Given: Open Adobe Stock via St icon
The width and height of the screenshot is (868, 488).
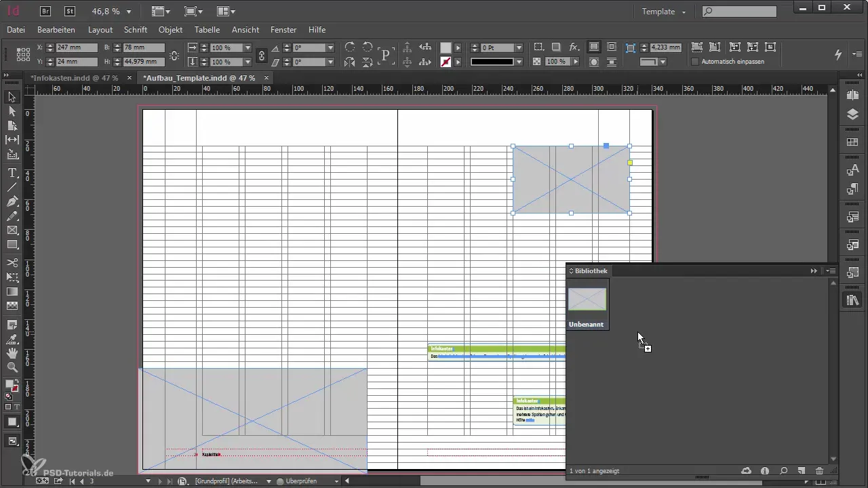Looking at the screenshot, I should (70, 11).
